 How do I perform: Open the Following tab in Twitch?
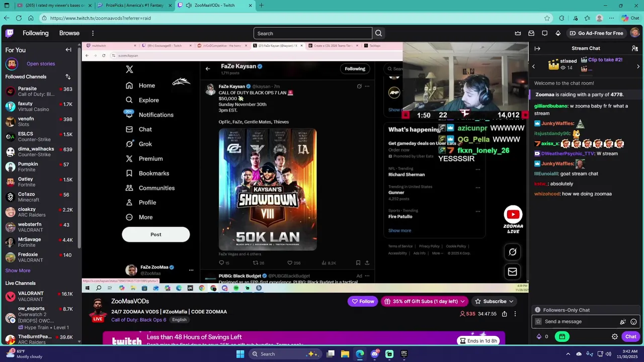pyautogui.click(x=36, y=33)
